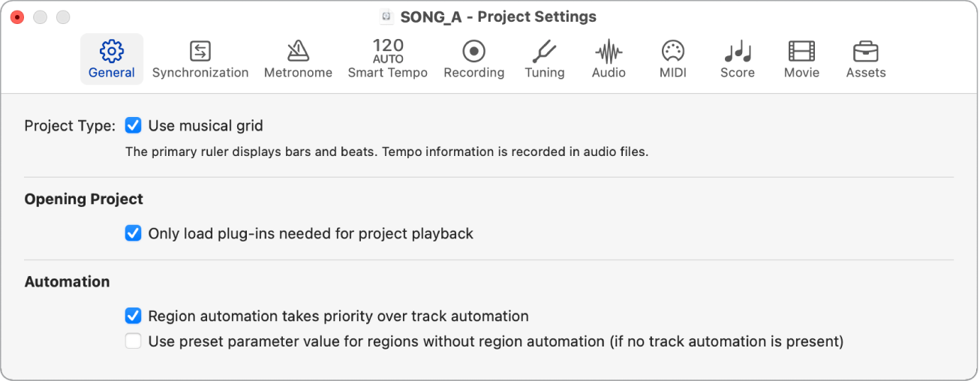Open the Tuning fork settings icon
The height and width of the screenshot is (381, 980).
pos(544,51)
